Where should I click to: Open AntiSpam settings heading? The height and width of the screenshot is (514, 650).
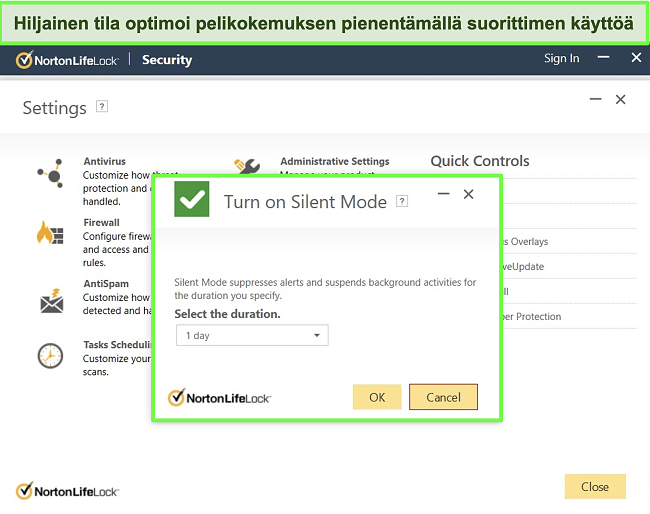(x=106, y=284)
